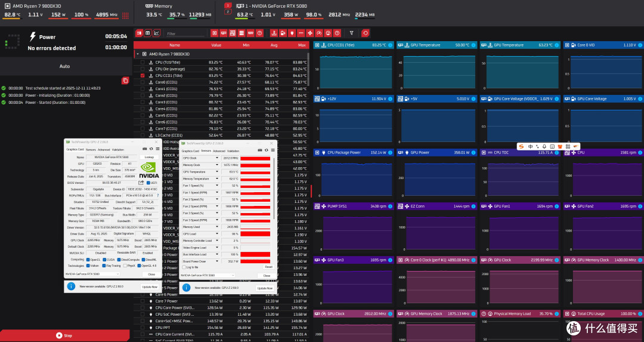Check the CPU Die (average) row checkbox
The height and width of the screenshot is (342, 644).
point(143,69)
